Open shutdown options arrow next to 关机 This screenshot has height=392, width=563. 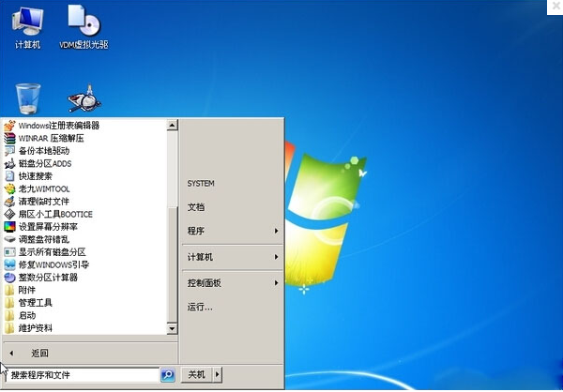(x=218, y=375)
